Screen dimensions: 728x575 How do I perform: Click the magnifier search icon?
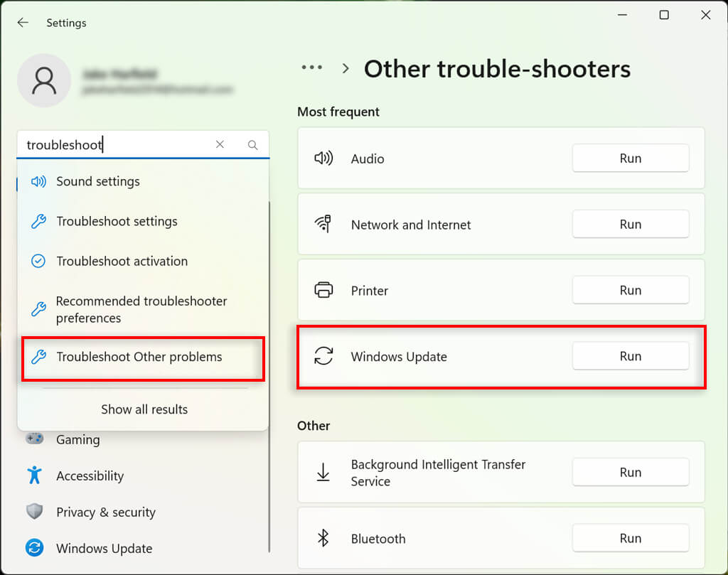252,145
